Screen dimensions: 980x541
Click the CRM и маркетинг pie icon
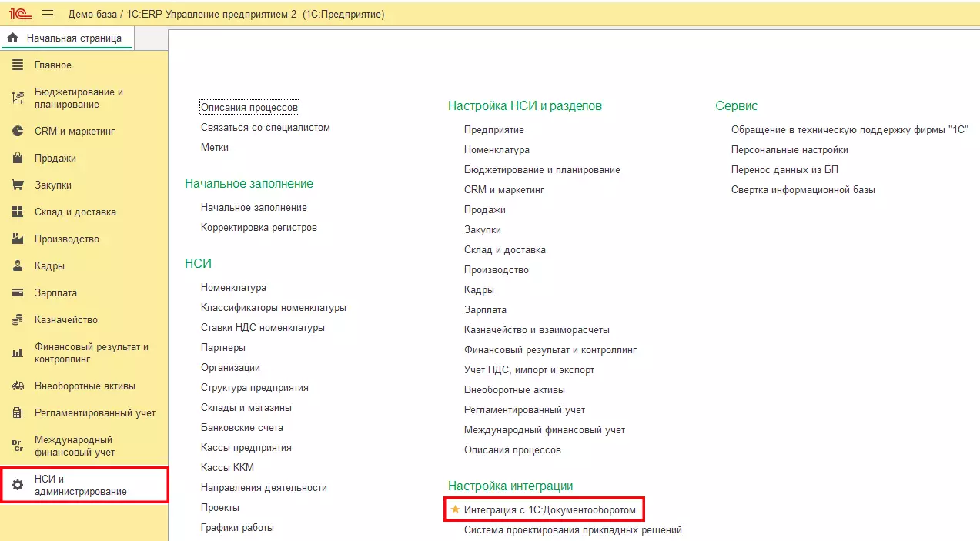18,132
